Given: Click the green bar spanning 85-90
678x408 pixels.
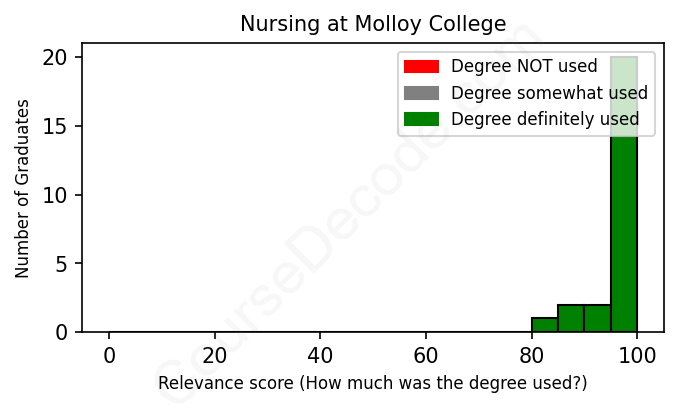Looking at the screenshot, I should pyautogui.click(x=571, y=318).
